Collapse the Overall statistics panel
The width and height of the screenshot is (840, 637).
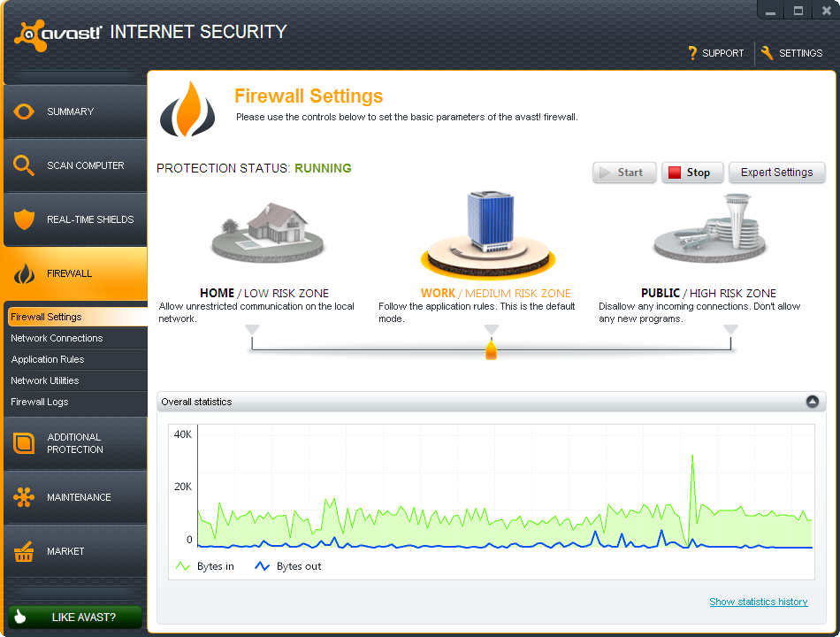click(x=812, y=402)
